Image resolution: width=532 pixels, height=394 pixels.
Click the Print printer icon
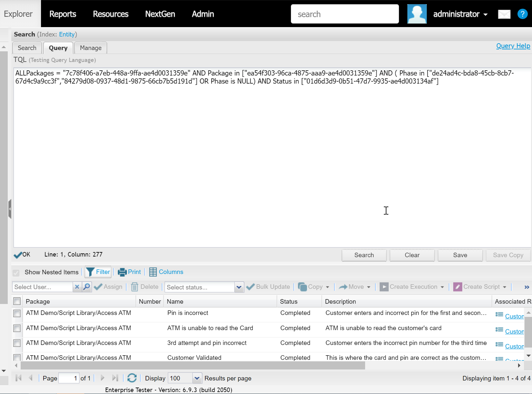click(x=122, y=272)
